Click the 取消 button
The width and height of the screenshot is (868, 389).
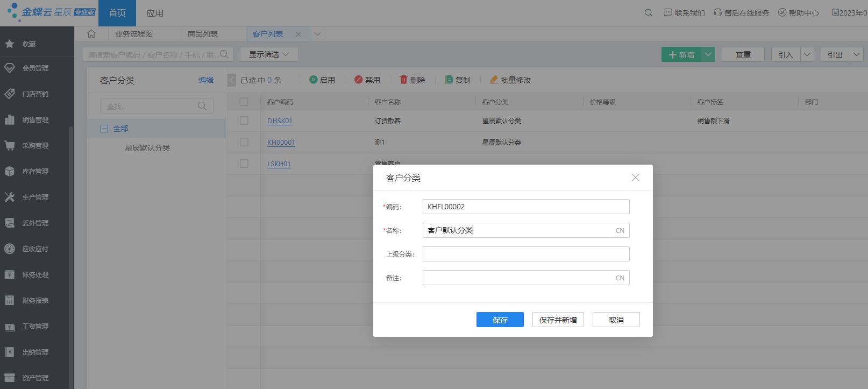[616, 320]
